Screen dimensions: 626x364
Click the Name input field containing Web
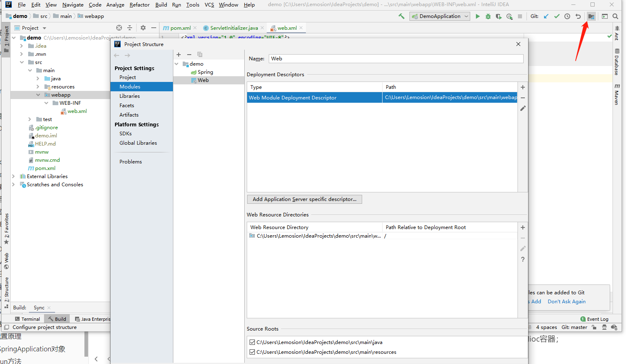click(x=396, y=59)
